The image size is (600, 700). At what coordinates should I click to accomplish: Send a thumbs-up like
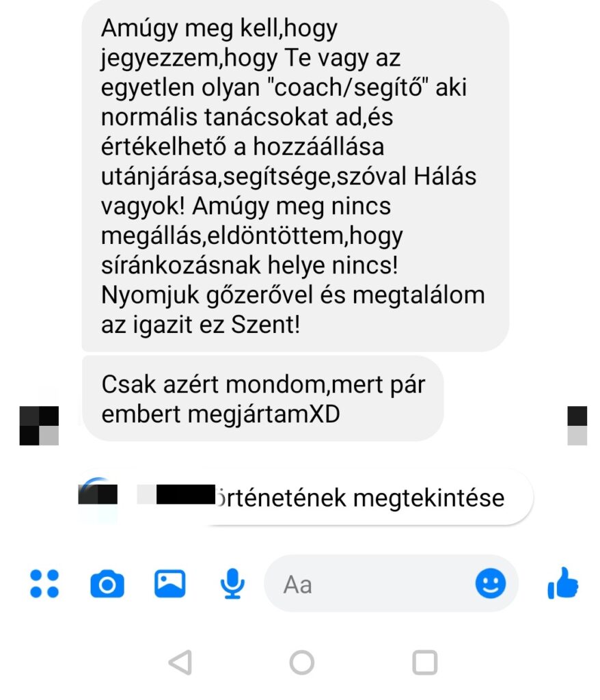562,582
